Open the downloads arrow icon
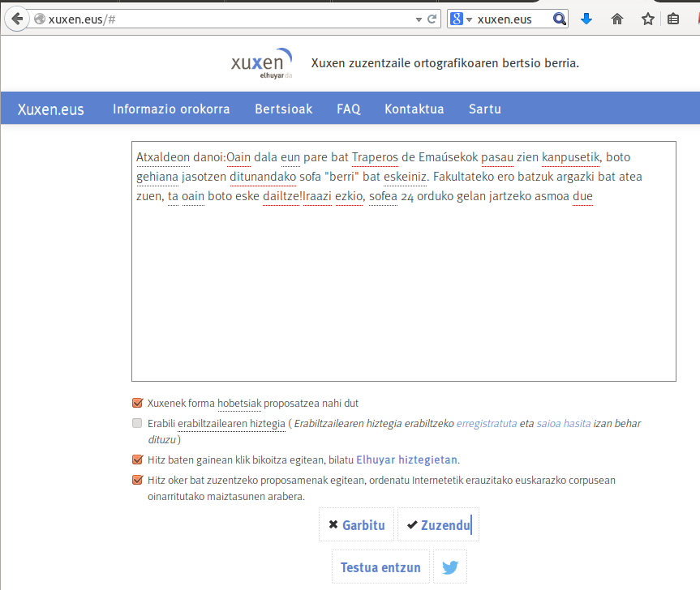Screen dimensions: 700x590 click(586, 19)
